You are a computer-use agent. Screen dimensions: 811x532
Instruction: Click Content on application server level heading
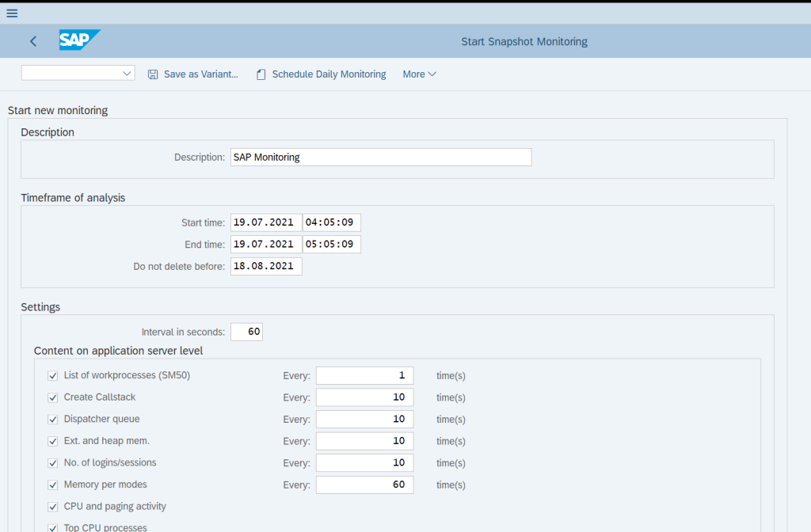point(119,351)
